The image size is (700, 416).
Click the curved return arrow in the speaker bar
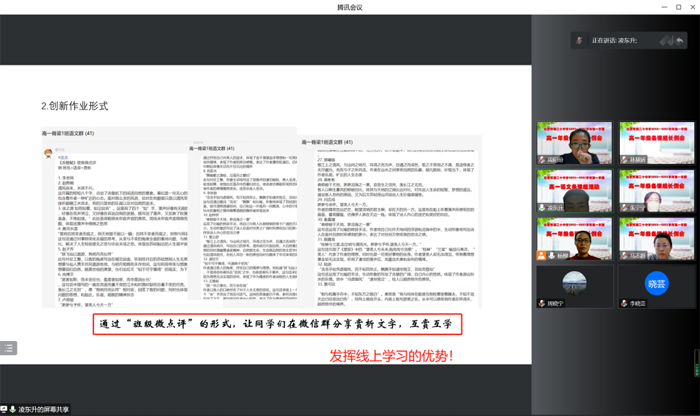click(x=679, y=41)
